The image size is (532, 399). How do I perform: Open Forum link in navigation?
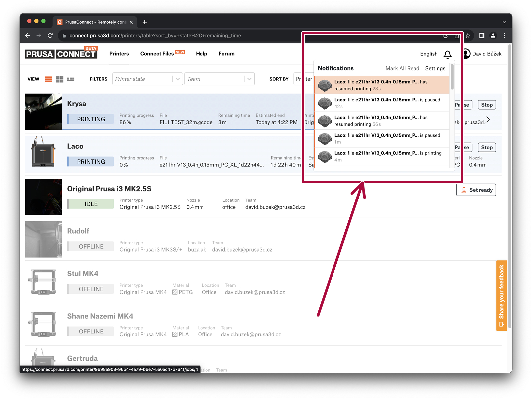227,54
